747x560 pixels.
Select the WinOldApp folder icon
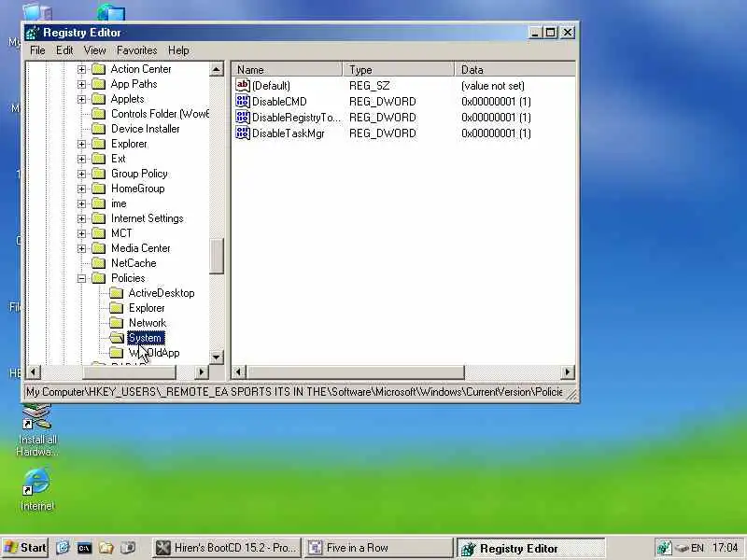116,353
